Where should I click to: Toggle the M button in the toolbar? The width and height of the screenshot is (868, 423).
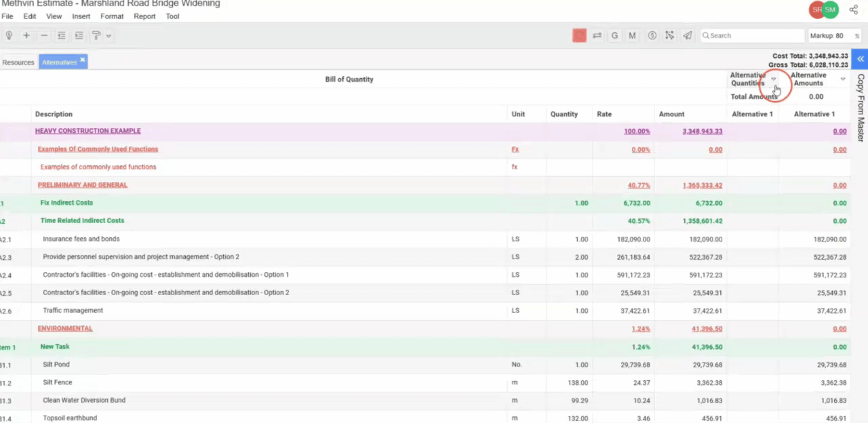[x=632, y=36]
